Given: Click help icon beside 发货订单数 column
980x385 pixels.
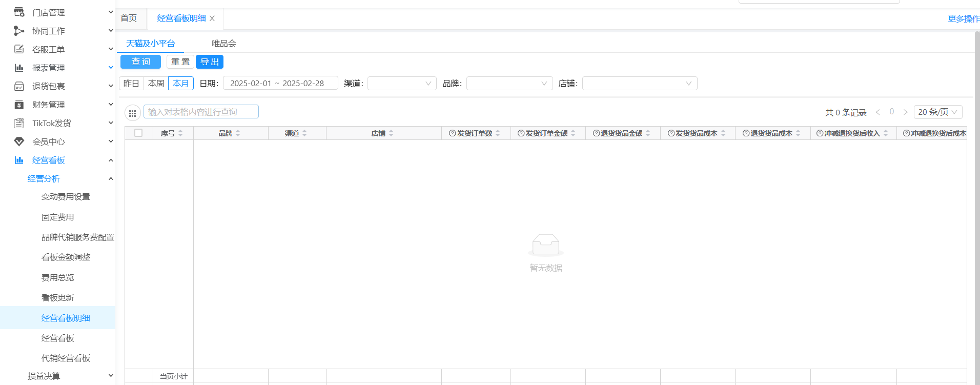Looking at the screenshot, I should coord(452,133).
